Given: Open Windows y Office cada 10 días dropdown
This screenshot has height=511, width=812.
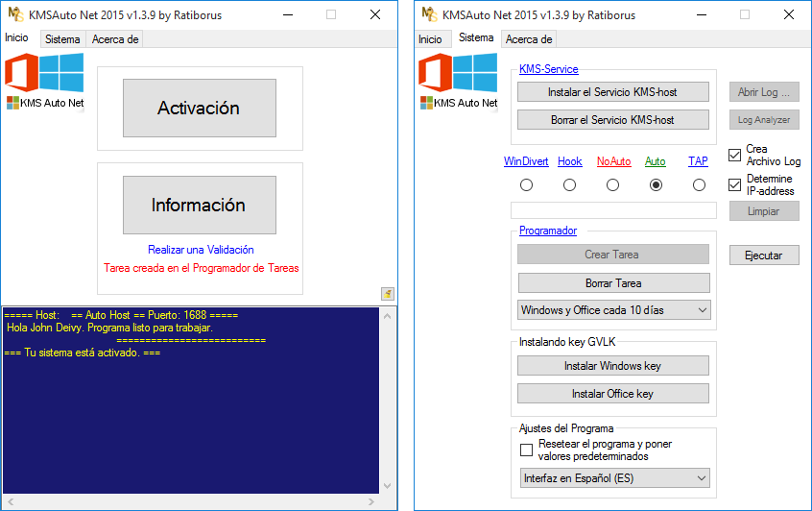Looking at the screenshot, I should pos(614,310).
